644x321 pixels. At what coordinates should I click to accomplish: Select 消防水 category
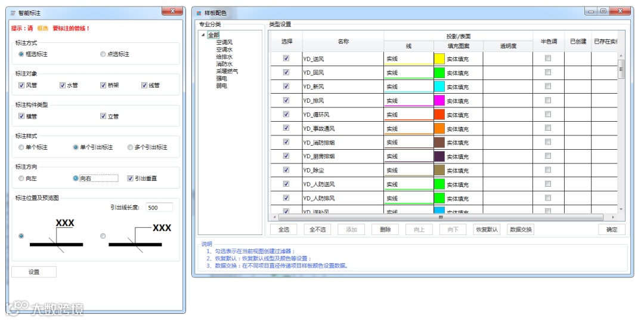(x=225, y=64)
